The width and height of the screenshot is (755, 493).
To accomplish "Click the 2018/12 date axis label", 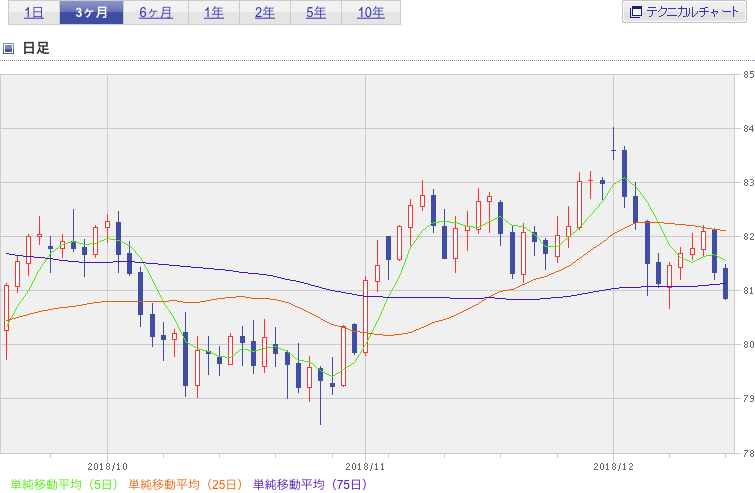I will 613,467.
